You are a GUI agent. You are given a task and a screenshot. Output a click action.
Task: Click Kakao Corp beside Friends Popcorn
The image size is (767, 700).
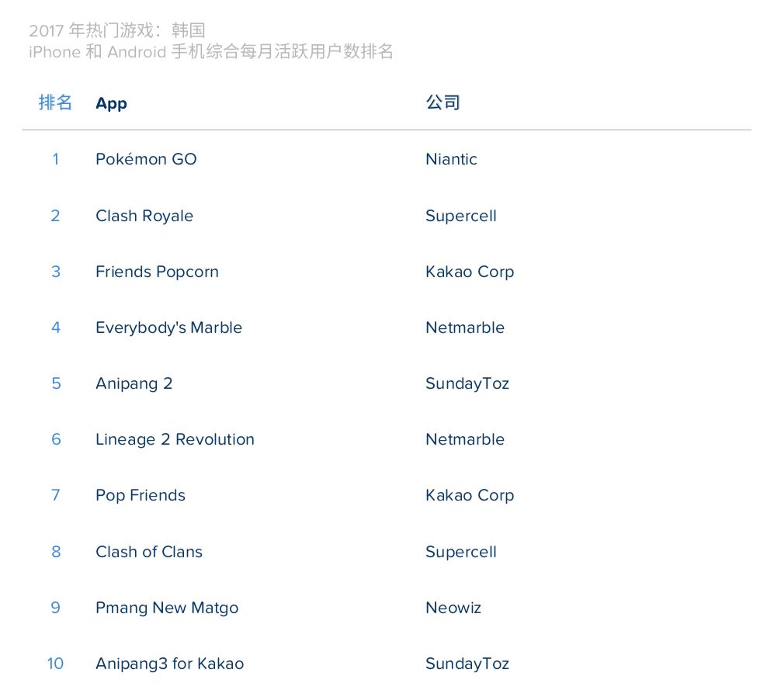[470, 272]
